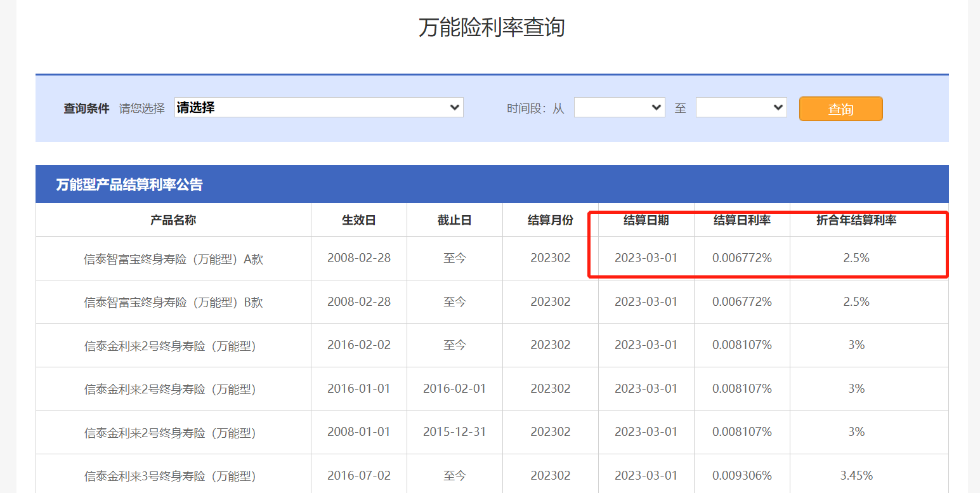Click 2016-02-02 effective date cell

[359, 345]
